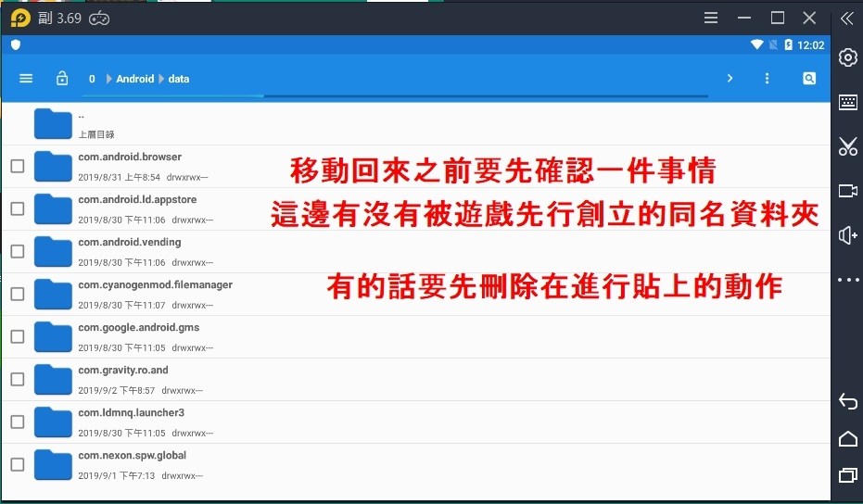Image resolution: width=863 pixels, height=504 pixels.
Task: Check the box for com.android.browser
Action: (18, 166)
